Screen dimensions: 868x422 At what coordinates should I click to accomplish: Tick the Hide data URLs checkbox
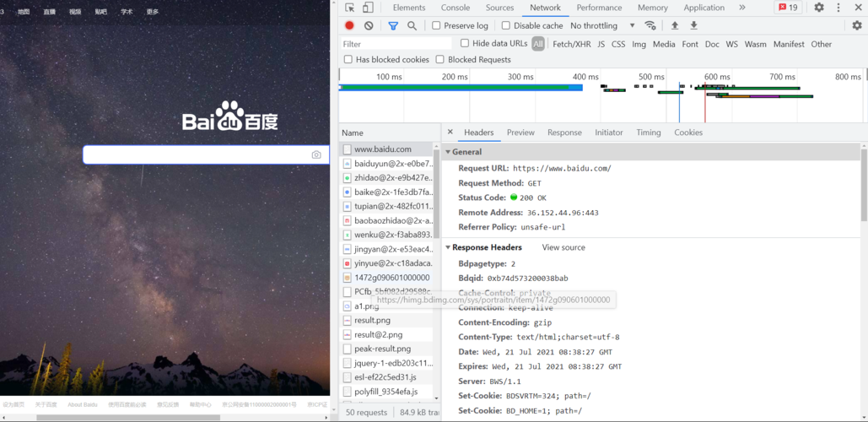pyautogui.click(x=465, y=43)
